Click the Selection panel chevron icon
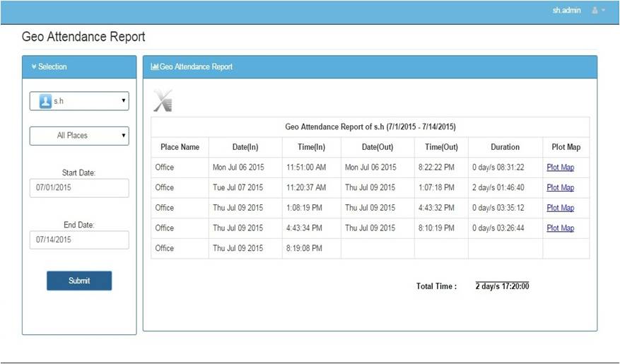The image size is (620, 364). (x=34, y=66)
